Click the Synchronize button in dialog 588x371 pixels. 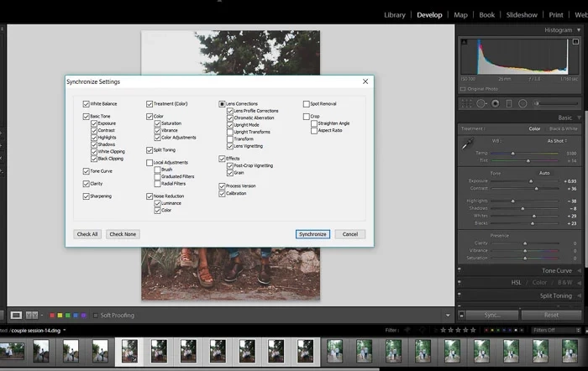pyautogui.click(x=312, y=234)
